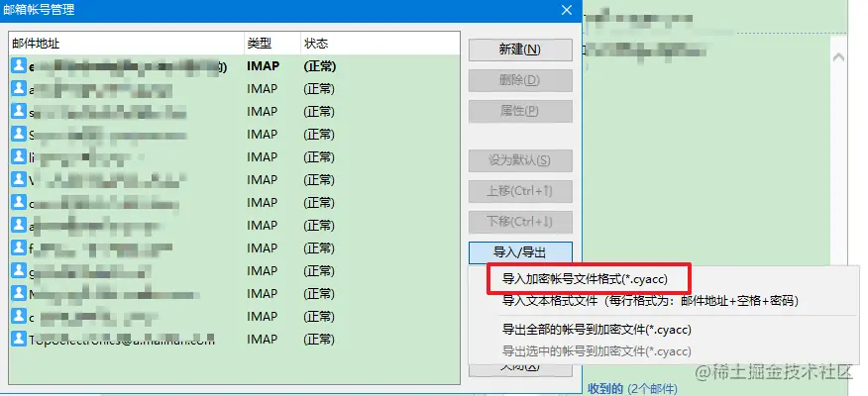868x396 pixels.
Task: Sort by the 邮件地址 column header
Action: 126,44
